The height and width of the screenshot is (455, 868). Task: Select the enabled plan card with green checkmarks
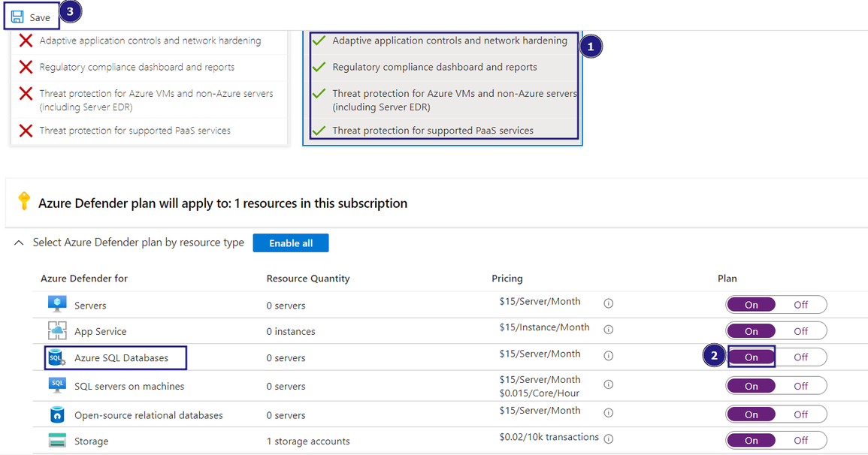tap(443, 87)
